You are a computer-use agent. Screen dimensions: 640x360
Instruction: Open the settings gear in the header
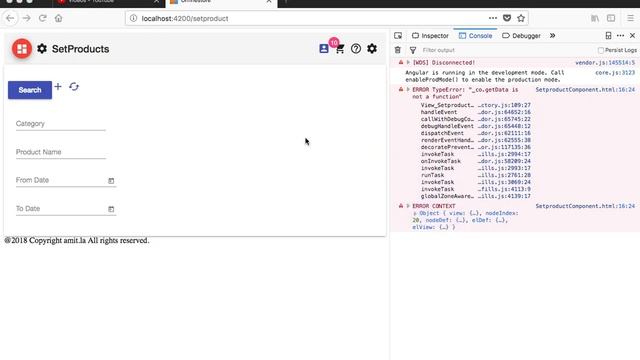[x=372, y=49]
